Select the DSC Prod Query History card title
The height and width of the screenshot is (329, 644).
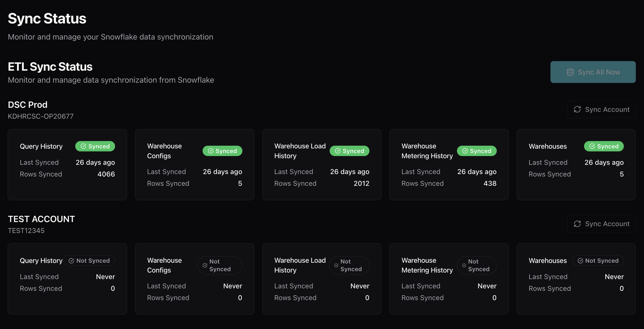click(41, 146)
